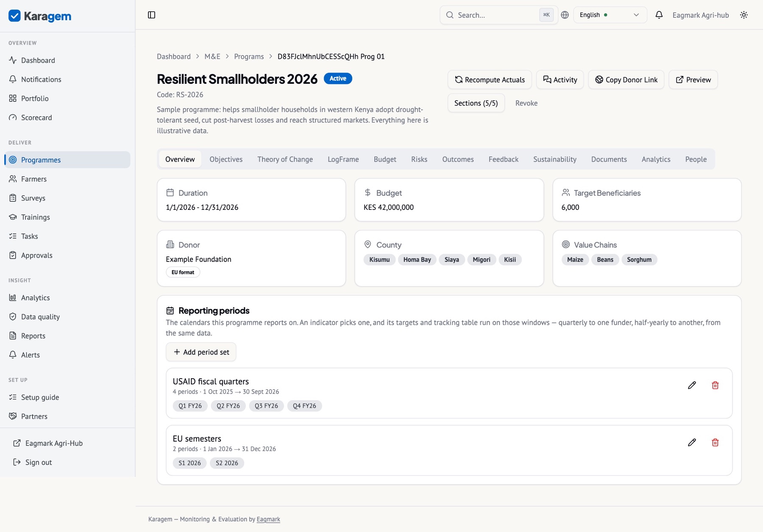The image size is (763, 532).
Task: Open Farmers in the sidebar
Action: click(67, 179)
